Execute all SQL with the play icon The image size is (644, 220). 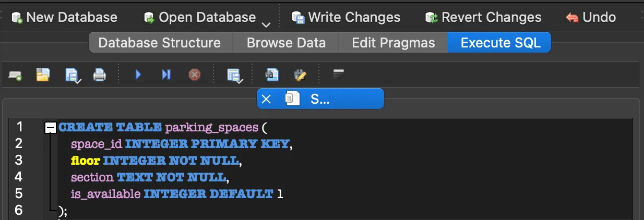[138, 75]
